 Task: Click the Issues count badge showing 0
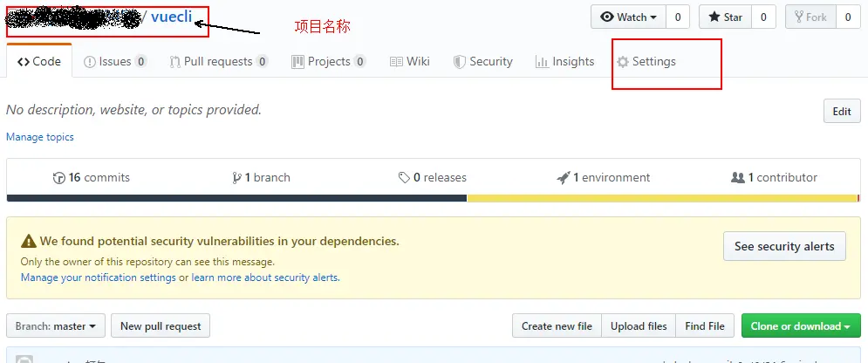pyautogui.click(x=141, y=61)
